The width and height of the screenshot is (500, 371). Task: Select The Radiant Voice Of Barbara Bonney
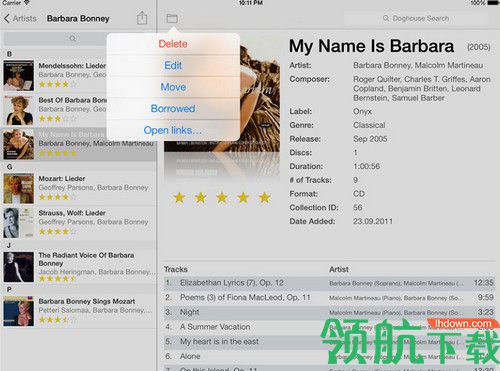pos(78,267)
